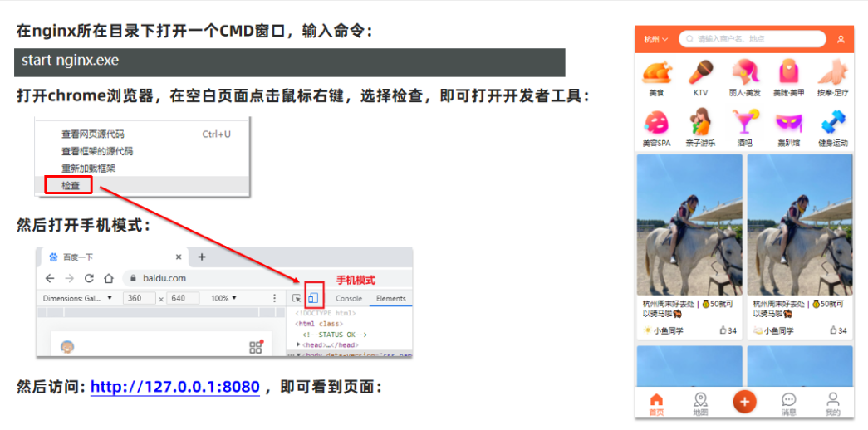This screenshot has width=868, height=430.
Task: Open Dimensions device dropdown
Action: (x=77, y=298)
